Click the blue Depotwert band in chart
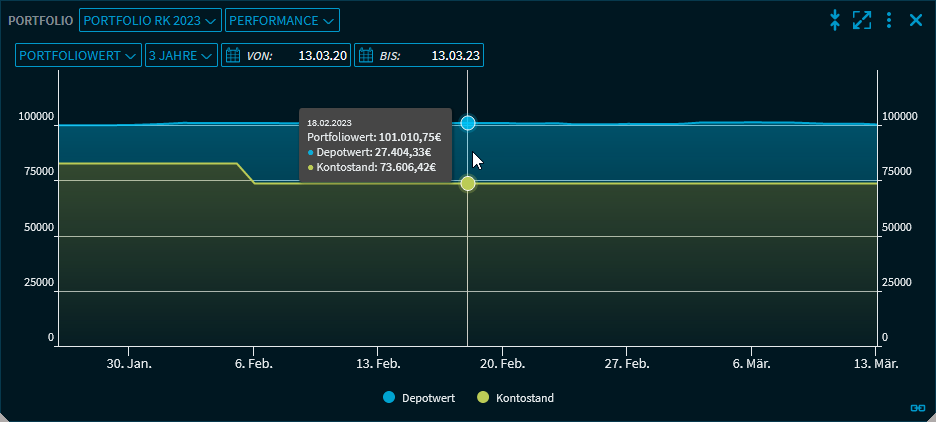936x422 pixels. point(650,152)
